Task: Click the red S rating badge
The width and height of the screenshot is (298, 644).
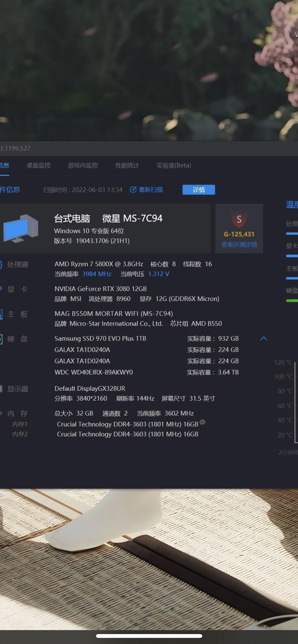Action: click(239, 219)
